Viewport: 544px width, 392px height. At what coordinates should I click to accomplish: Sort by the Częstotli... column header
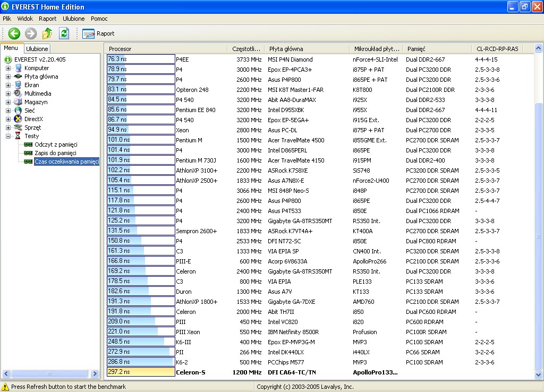pyautogui.click(x=245, y=49)
